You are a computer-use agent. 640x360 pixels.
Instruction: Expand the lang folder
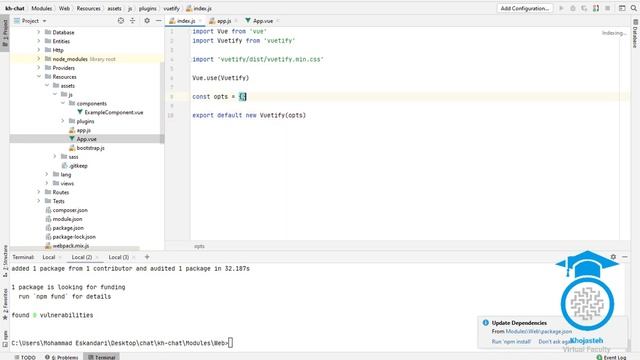pyautogui.click(x=47, y=174)
